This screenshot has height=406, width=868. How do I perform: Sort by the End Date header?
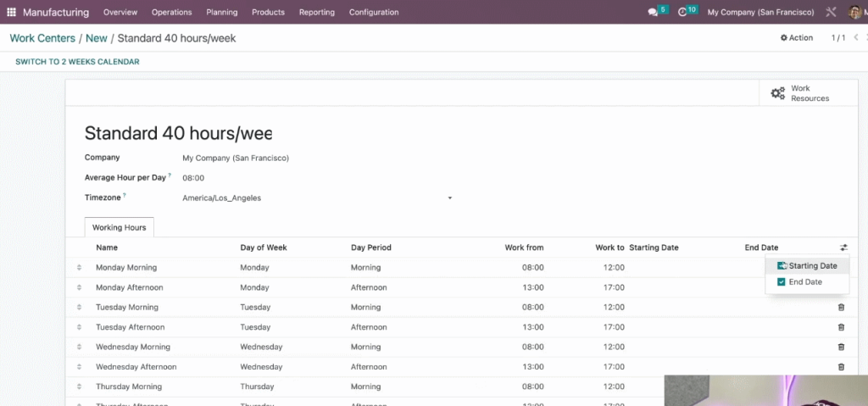pos(762,247)
